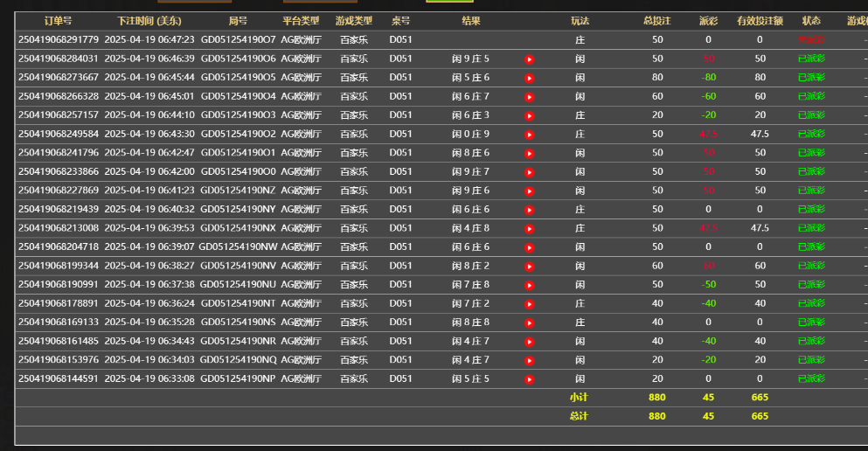Click the 订单号 column header
The image size is (868, 451).
click(x=58, y=21)
